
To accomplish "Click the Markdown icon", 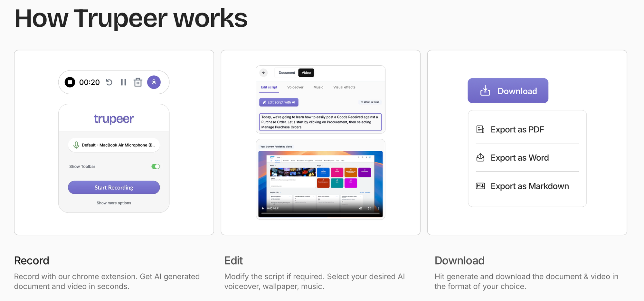I will (x=480, y=186).
